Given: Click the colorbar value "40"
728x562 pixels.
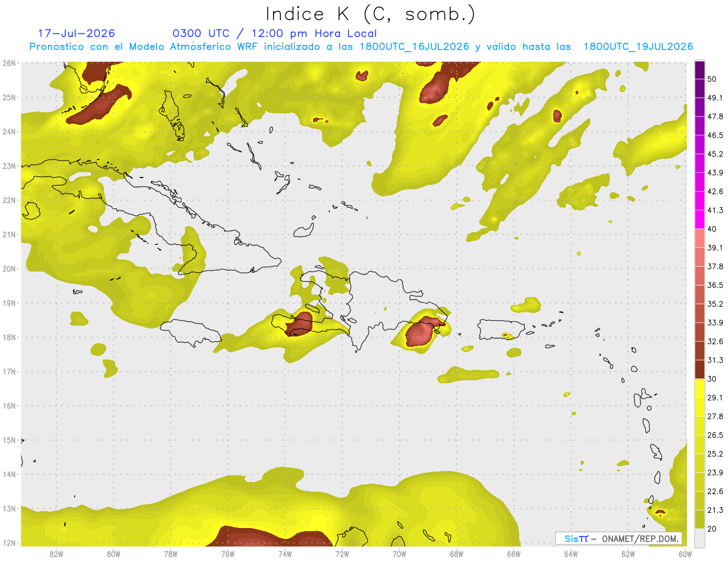Looking at the screenshot, I should [712, 229].
